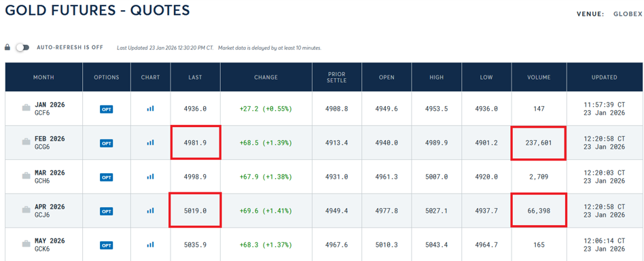Viewport: 644px width, 261px height.
Task: Open chart icon for GCH6 row
Action: 150,177
